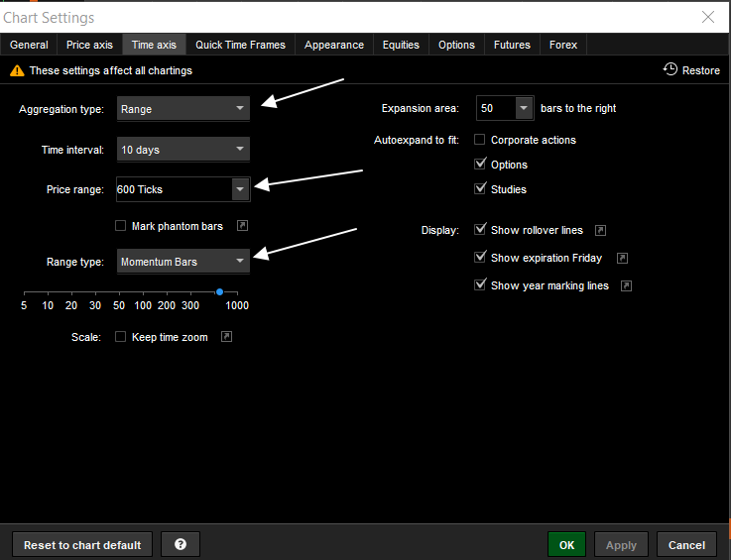731x560 pixels.
Task: Click the Apply button
Action: tap(621, 544)
